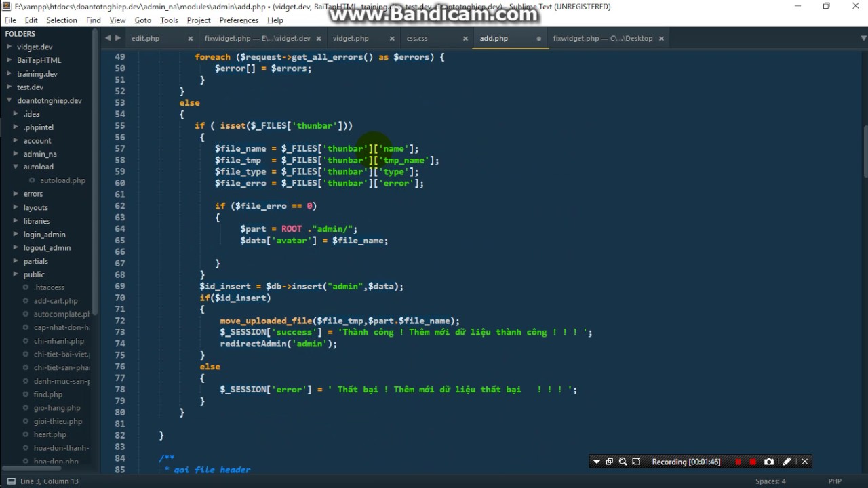Toggle side panel icon in status bar
This screenshot has width=868, height=488.
(x=11, y=481)
